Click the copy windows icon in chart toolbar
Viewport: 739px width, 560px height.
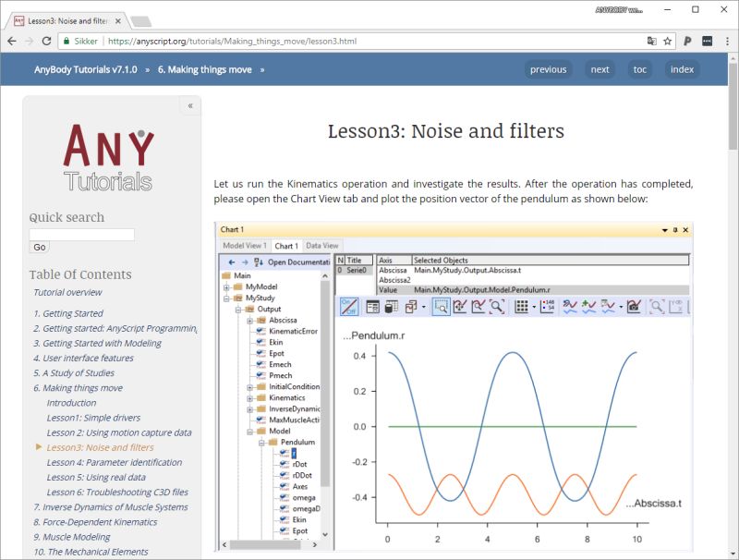click(x=411, y=307)
